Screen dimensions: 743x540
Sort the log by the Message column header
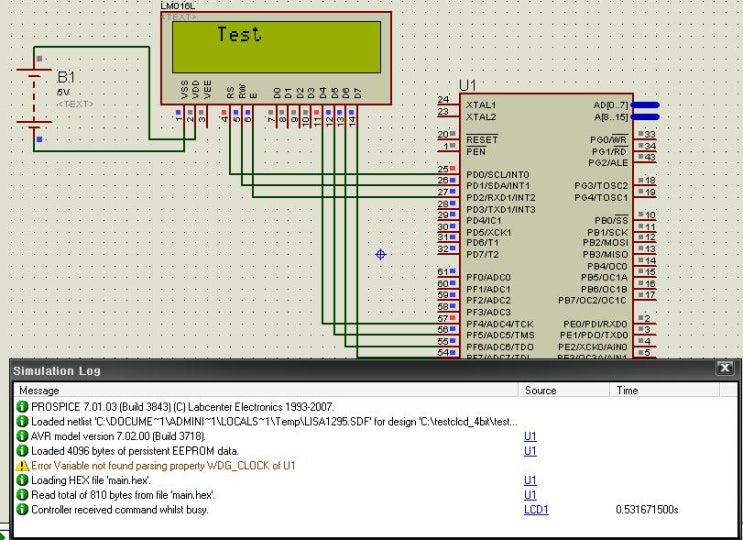[x=266, y=390]
